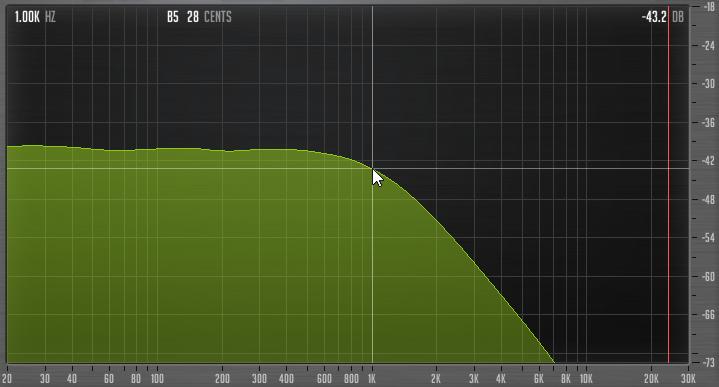This screenshot has width=719, height=387.
Task: Click the 1K label on frequency axis
Action: pyautogui.click(x=372, y=379)
